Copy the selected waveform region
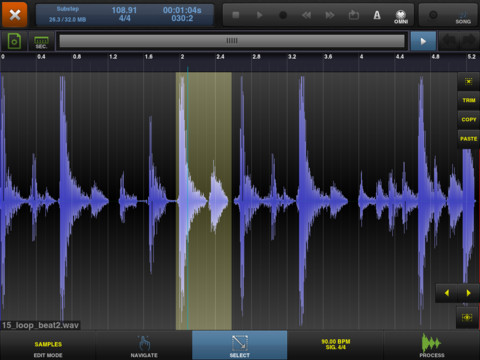The image size is (480, 360). pyautogui.click(x=469, y=119)
